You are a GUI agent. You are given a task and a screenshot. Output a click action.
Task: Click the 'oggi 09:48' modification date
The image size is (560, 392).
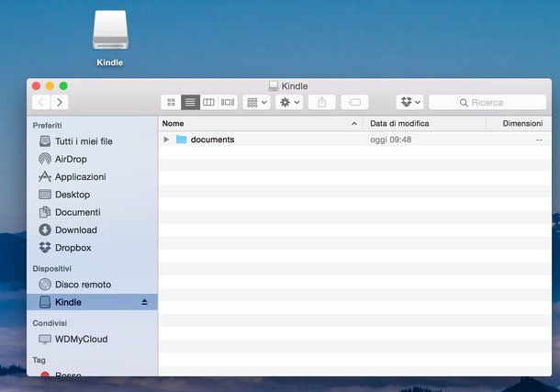(x=391, y=140)
